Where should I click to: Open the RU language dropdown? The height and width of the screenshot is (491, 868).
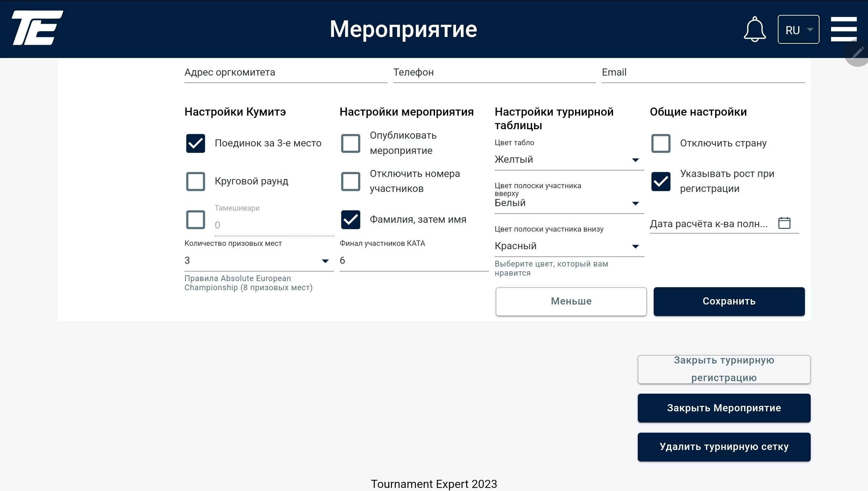click(798, 30)
